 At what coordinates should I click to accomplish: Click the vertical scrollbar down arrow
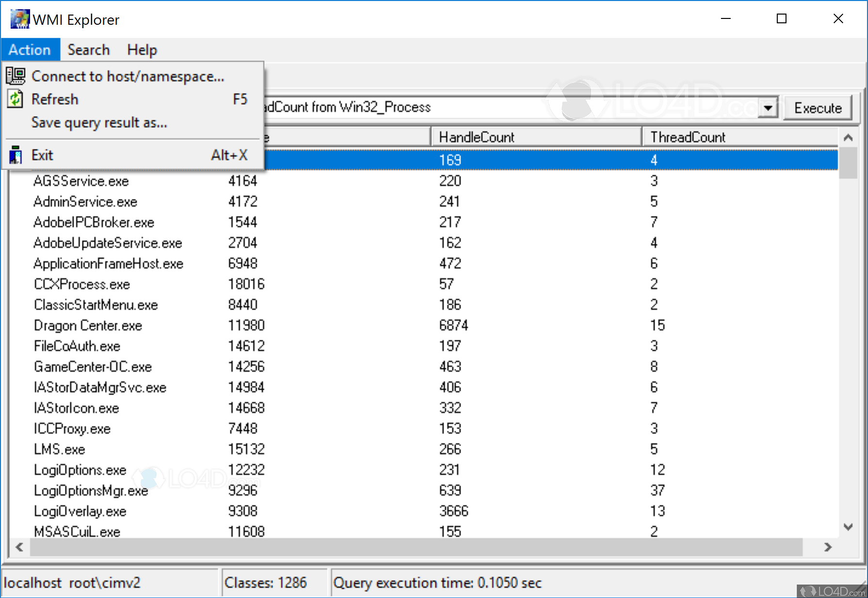pyautogui.click(x=848, y=527)
